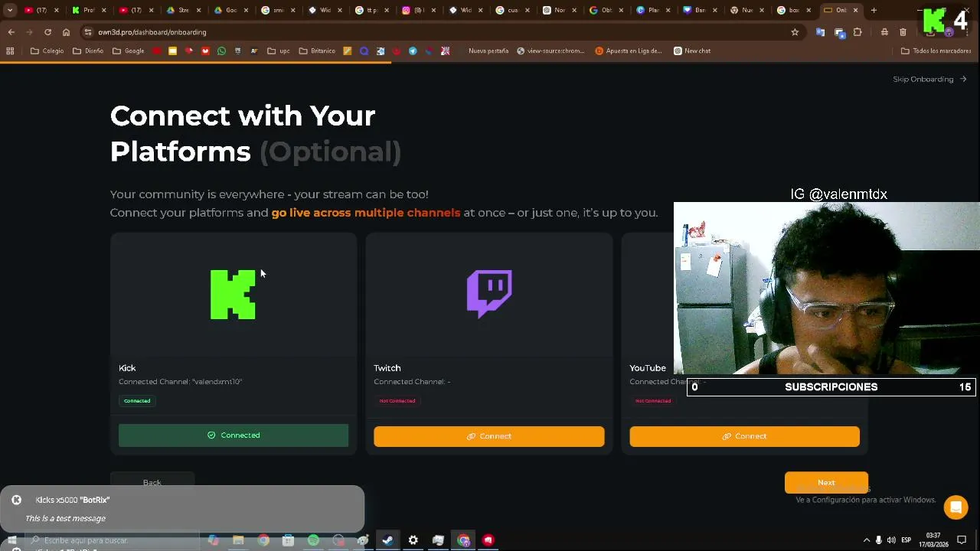Open the orange chat support bubble
Viewport: 980px width, 551px height.
(955, 507)
